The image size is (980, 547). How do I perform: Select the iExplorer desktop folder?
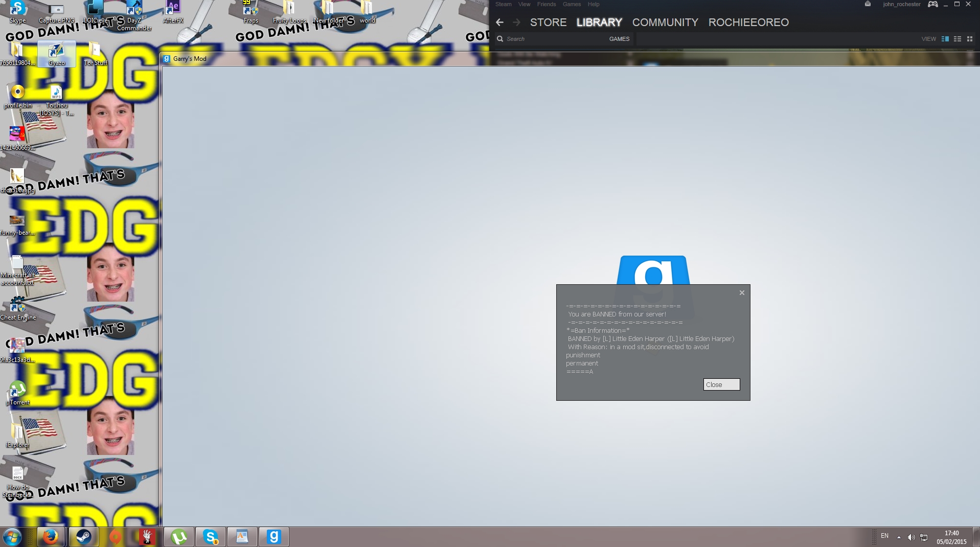17,436
